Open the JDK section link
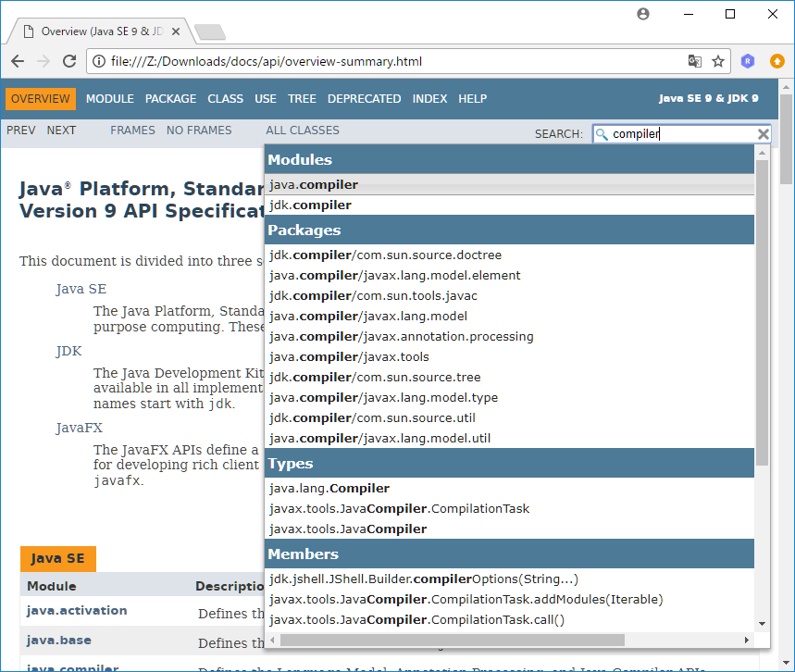This screenshot has height=672, width=795. coord(69,351)
